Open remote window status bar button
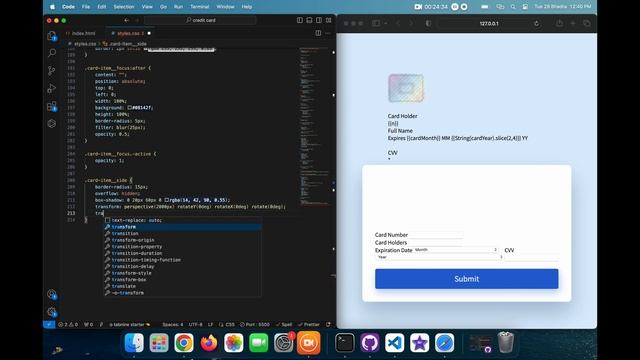The width and height of the screenshot is (640, 360). 49,324
